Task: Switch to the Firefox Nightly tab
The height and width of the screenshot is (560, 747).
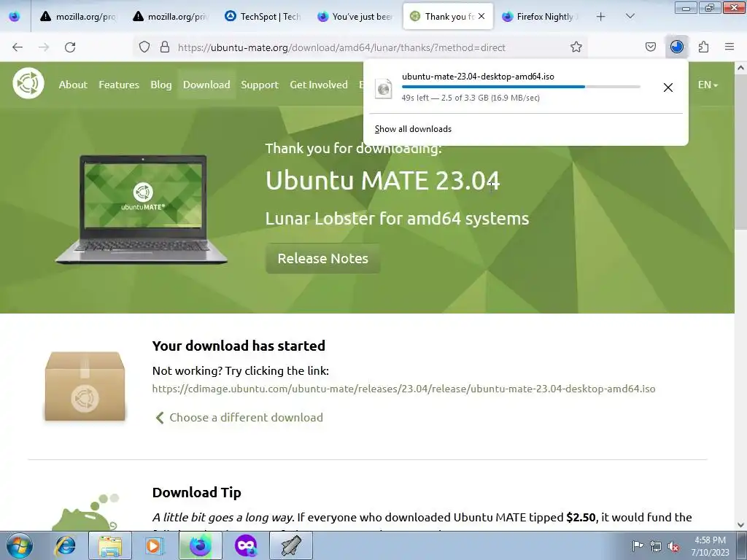Action: (x=540, y=17)
